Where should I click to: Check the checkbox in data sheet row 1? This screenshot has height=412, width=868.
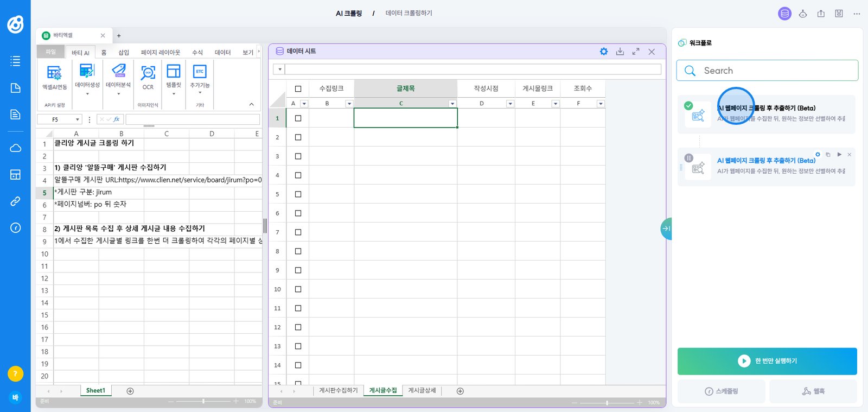298,118
